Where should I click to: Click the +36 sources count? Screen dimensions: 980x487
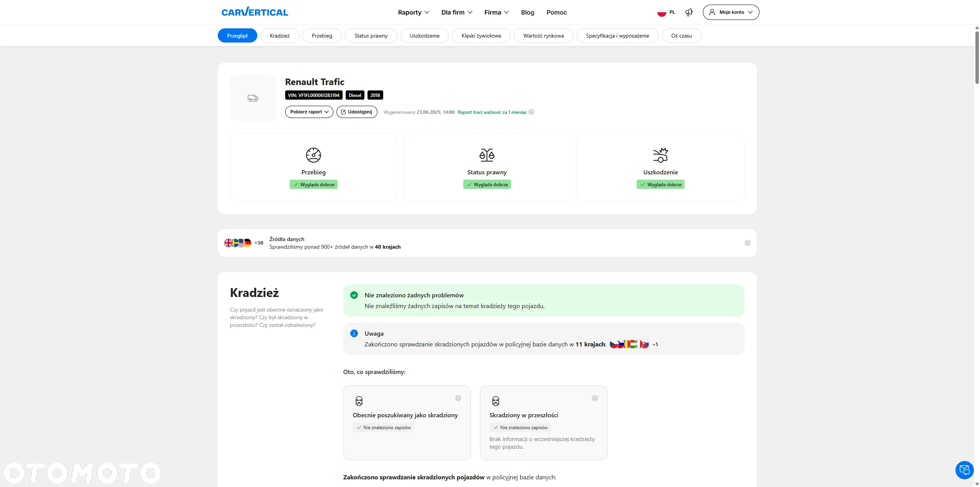259,243
